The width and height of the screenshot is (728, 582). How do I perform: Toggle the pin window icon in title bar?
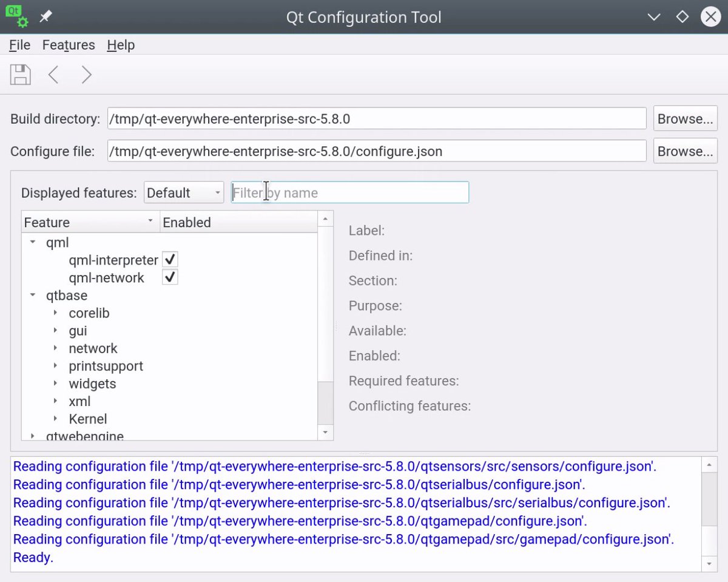(45, 17)
